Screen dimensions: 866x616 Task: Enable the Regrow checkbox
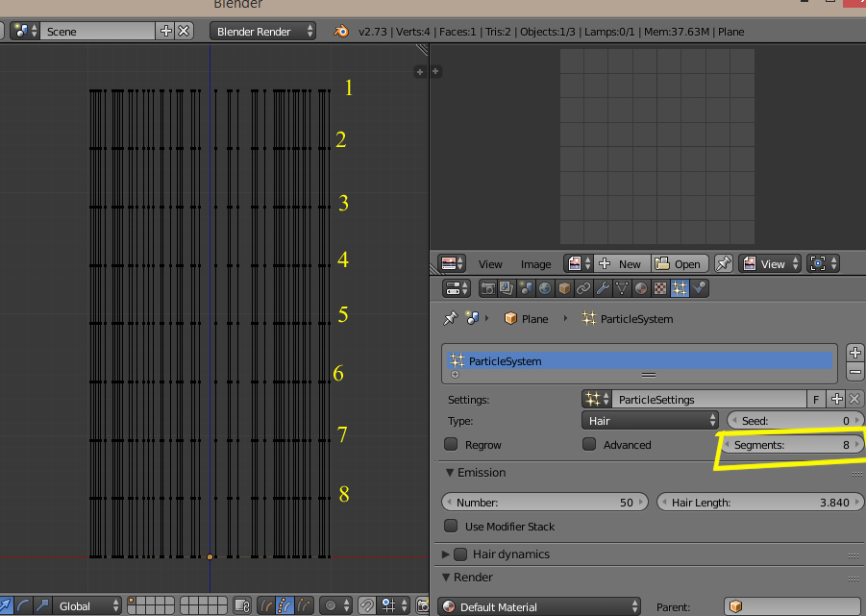click(451, 445)
